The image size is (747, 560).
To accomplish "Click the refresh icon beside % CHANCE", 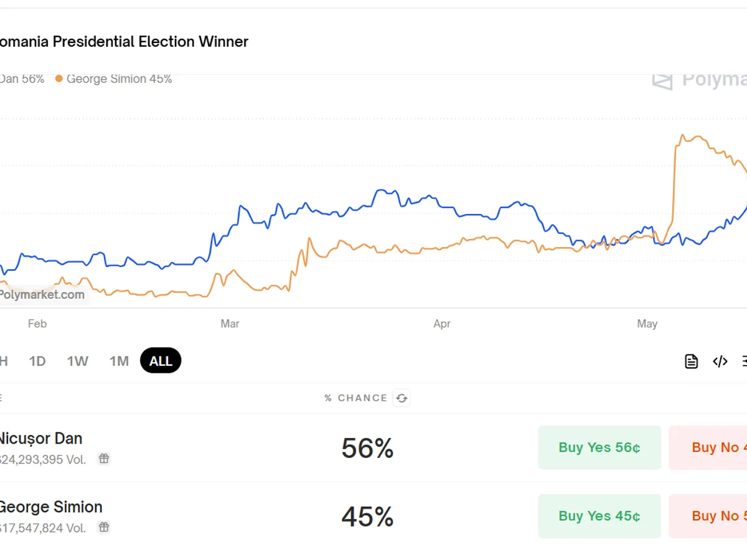I will 402,398.
